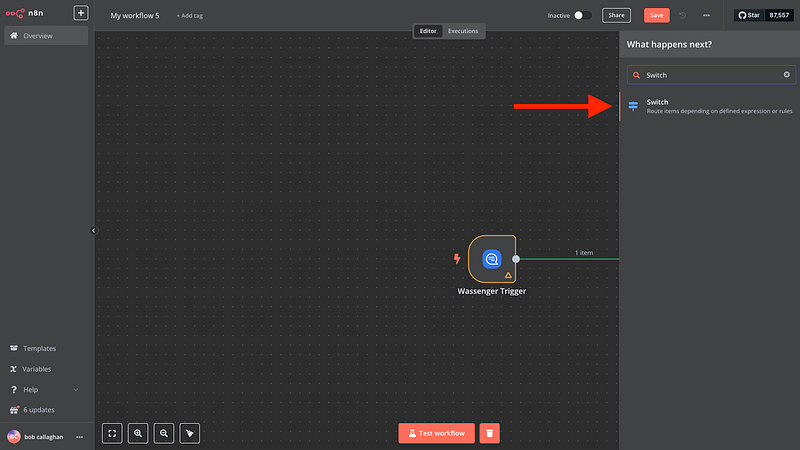Click the Test workflow button
This screenshot has width=800, height=450.
click(x=435, y=433)
